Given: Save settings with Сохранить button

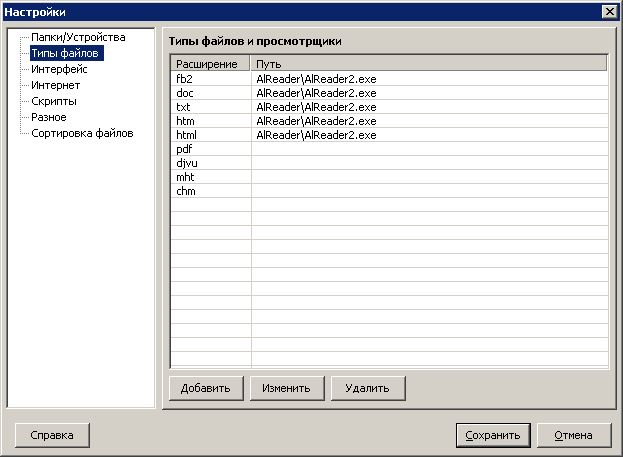Looking at the screenshot, I should click(x=492, y=435).
